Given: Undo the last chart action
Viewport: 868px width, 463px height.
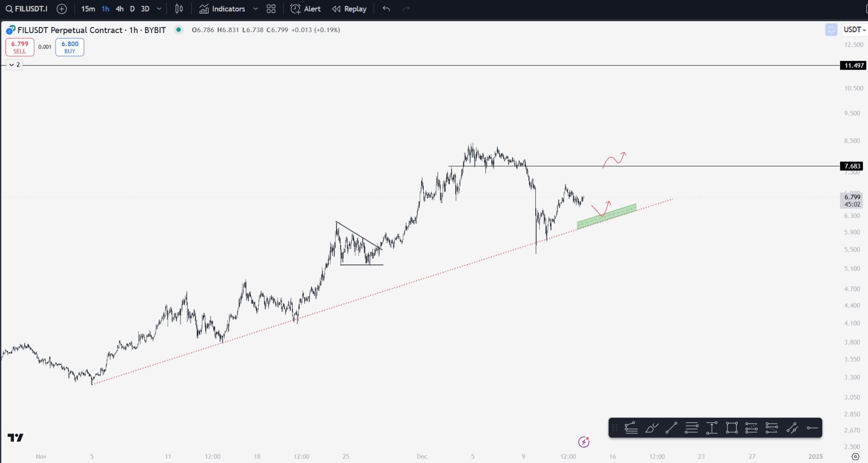Looking at the screenshot, I should click(x=387, y=9).
